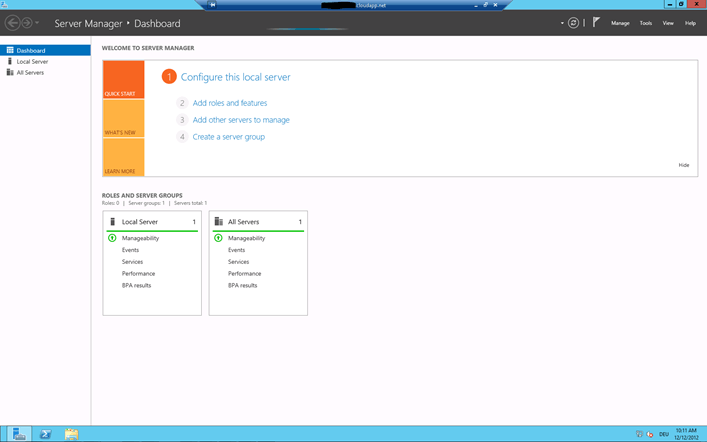The image size is (707, 442).
Task: Open BPA results in Local Server tile
Action: [136, 285]
